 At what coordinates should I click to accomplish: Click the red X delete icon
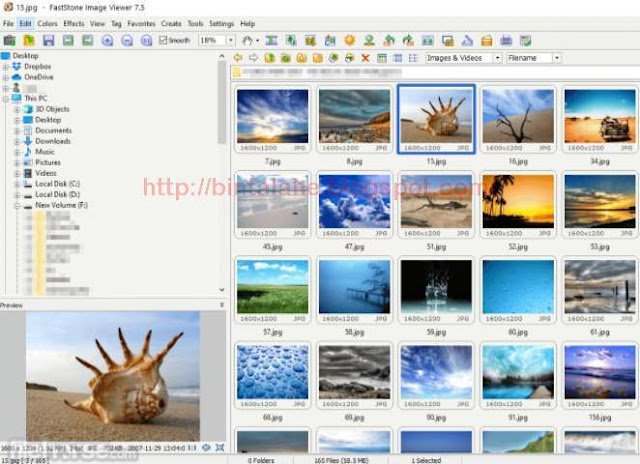click(365, 58)
